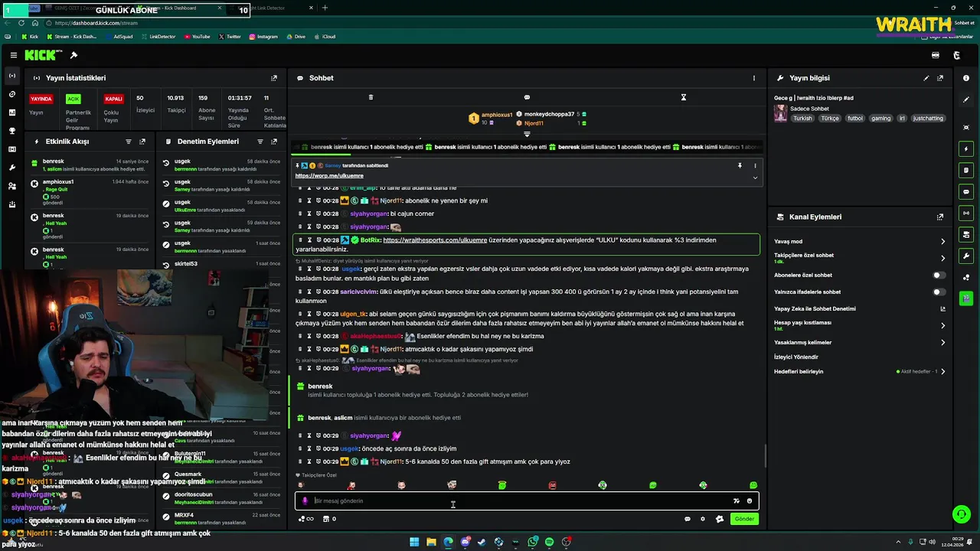980x551 pixels.
Task: Expand Hedefleri belirleyin active goals
Action: (942, 372)
